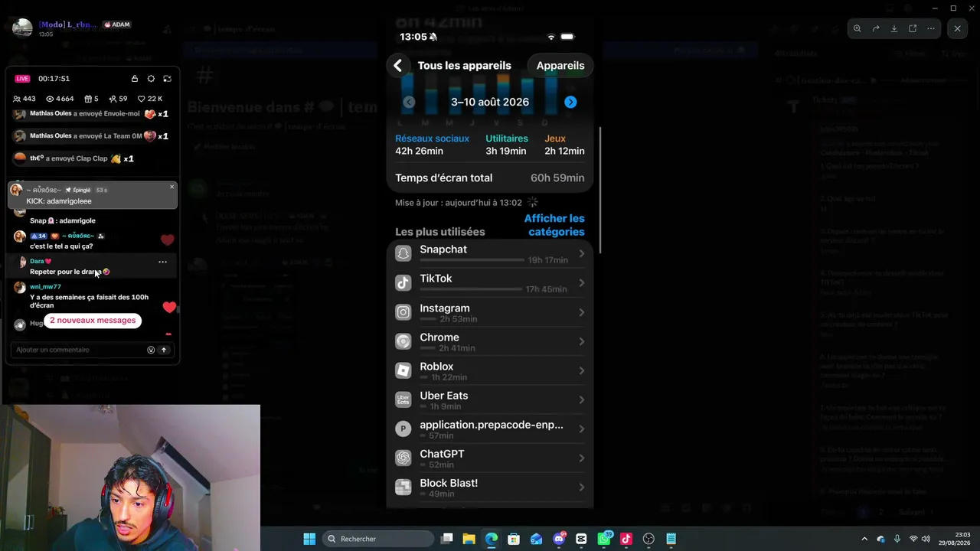The height and width of the screenshot is (551, 980).
Task: Click the 2 nouveaux messages button
Action: (x=93, y=321)
